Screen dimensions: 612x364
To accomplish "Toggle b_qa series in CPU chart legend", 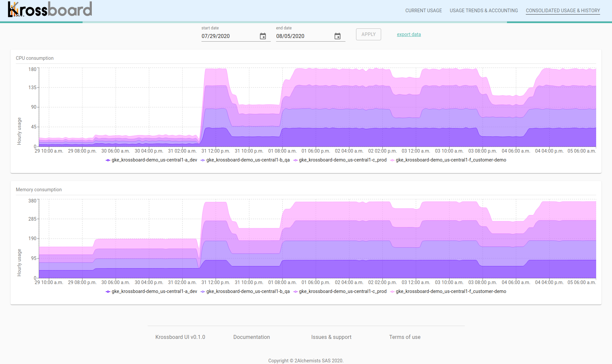I will pyautogui.click(x=245, y=160).
